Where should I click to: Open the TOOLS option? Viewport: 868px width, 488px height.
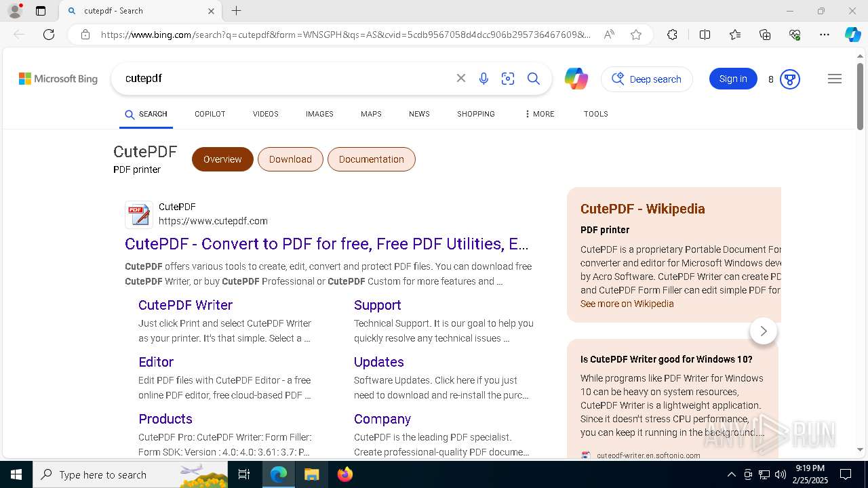click(596, 114)
